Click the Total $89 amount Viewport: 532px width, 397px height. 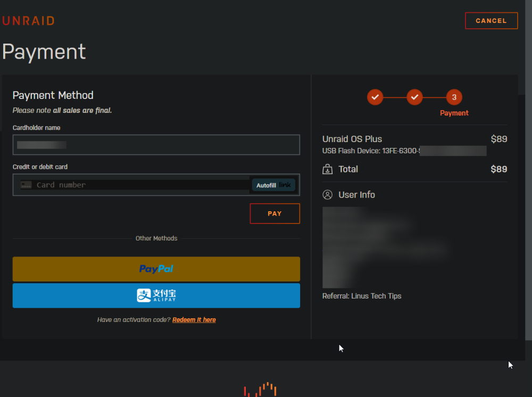pyautogui.click(x=499, y=169)
